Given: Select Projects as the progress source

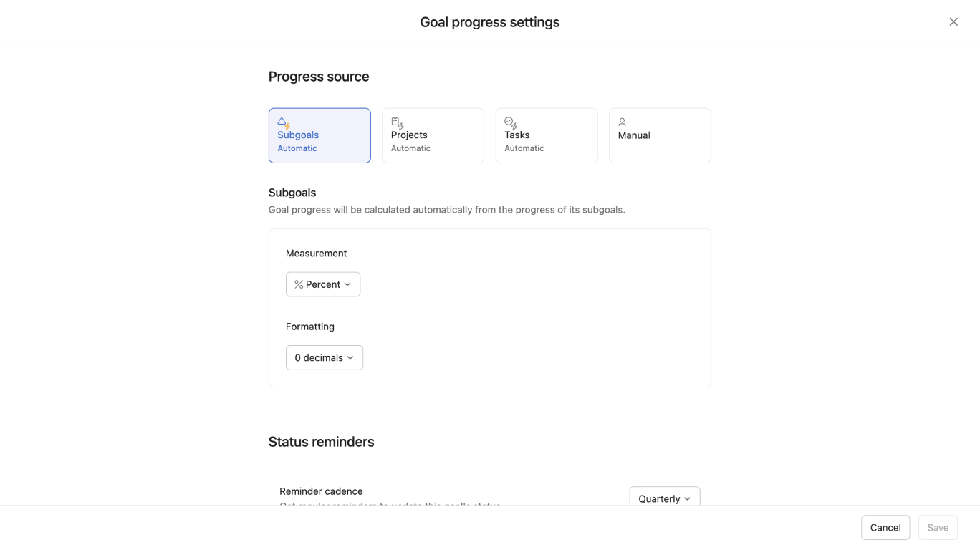Looking at the screenshot, I should coord(433,135).
